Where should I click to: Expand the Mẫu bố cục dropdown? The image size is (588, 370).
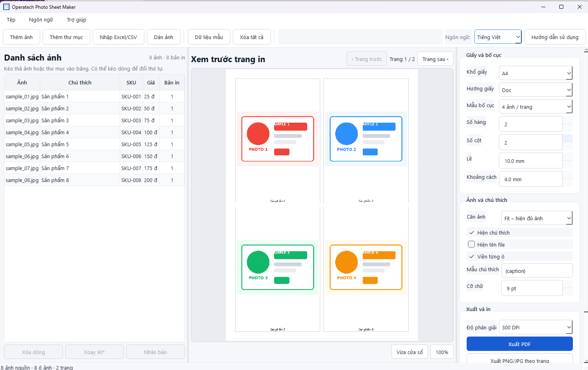(535, 107)
